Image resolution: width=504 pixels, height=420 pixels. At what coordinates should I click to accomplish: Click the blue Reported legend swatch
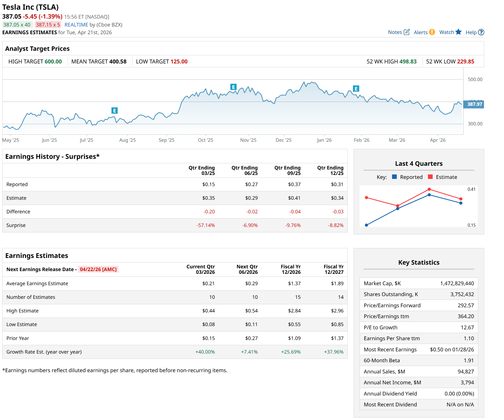coord(395,177)
